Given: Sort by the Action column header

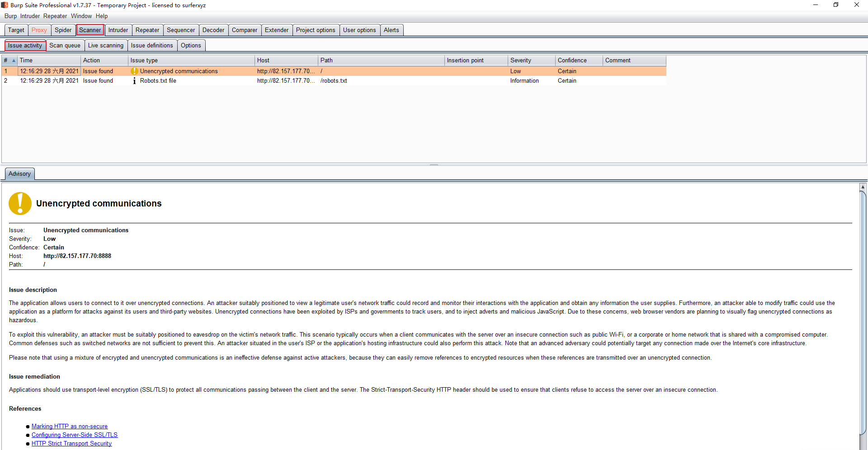Looking at the screenshot, I should [x=104, y=61].
